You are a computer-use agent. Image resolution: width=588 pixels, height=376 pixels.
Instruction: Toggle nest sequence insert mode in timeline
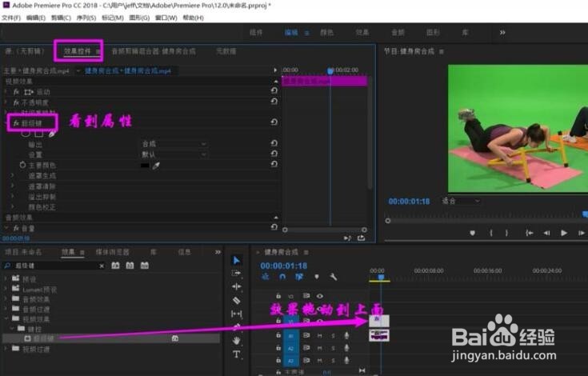(x=266, y=277)
